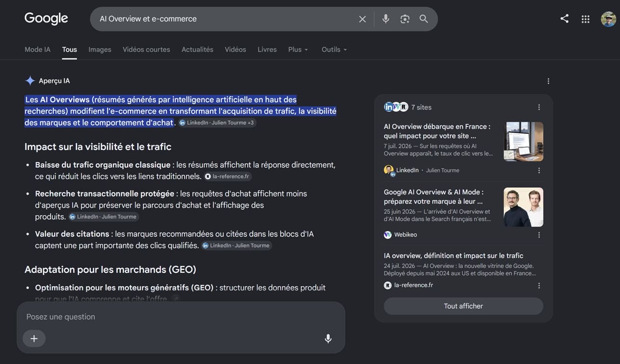The height and width of the screenshot is (364, 620).
Task: Click the magnifier search icon
Action: point(424,19)
